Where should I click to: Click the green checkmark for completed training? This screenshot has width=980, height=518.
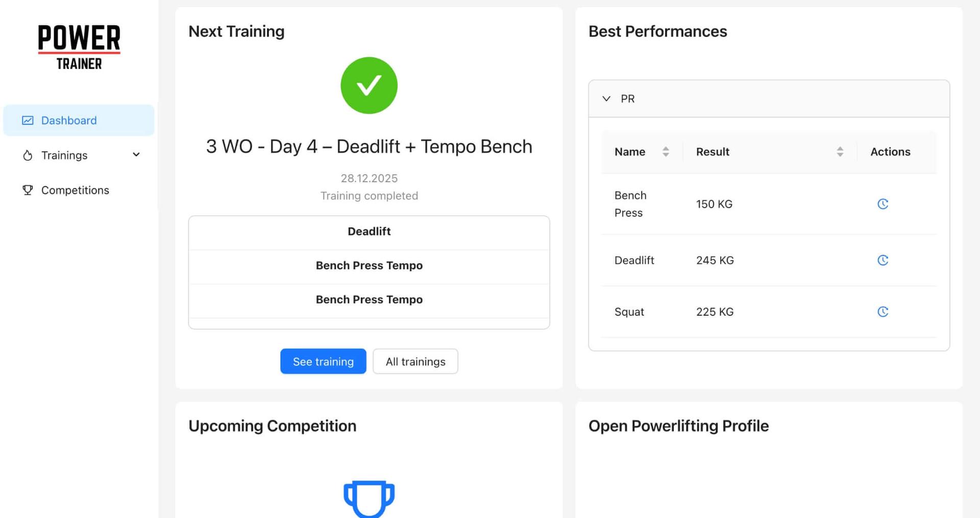(369, 85)
